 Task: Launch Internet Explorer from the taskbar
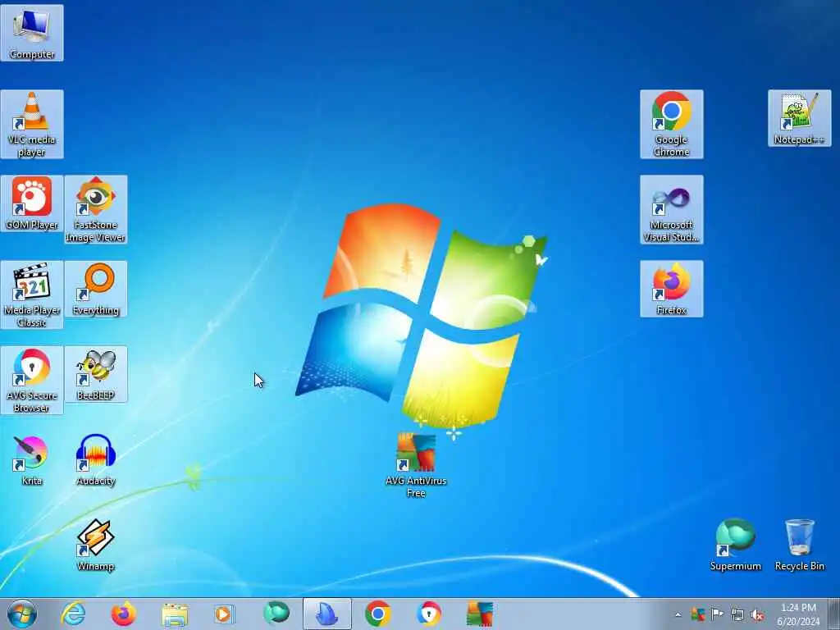click(73, 614)
